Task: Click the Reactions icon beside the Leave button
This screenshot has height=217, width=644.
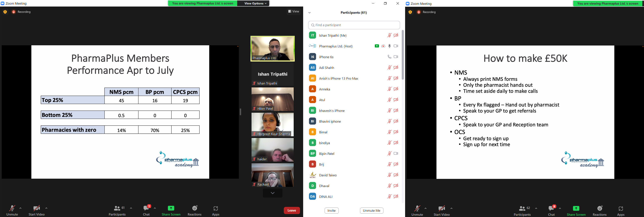Action: pos(194,210)
